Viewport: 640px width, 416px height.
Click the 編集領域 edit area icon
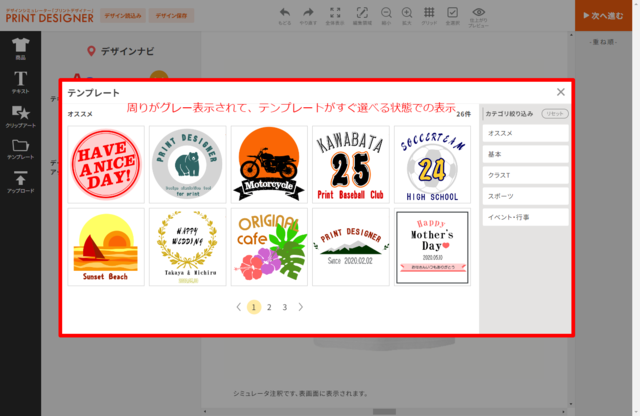point(362,16)
